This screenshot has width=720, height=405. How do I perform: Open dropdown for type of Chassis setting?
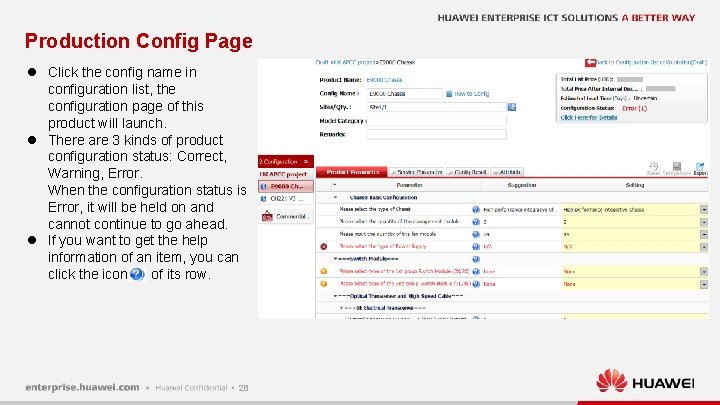pyautogui.click(x=703, y=209)
